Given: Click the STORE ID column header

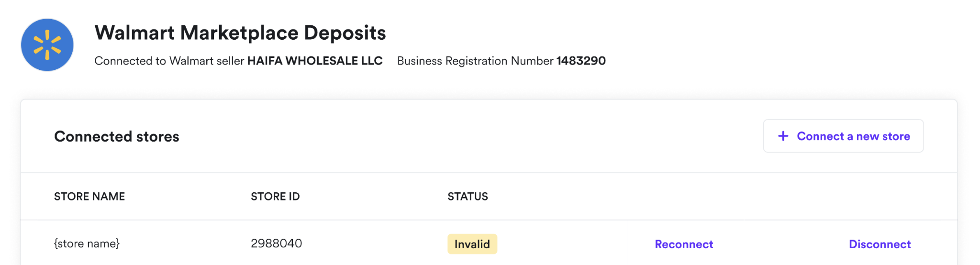Looking at the screenshot, I should pos(275,197).
